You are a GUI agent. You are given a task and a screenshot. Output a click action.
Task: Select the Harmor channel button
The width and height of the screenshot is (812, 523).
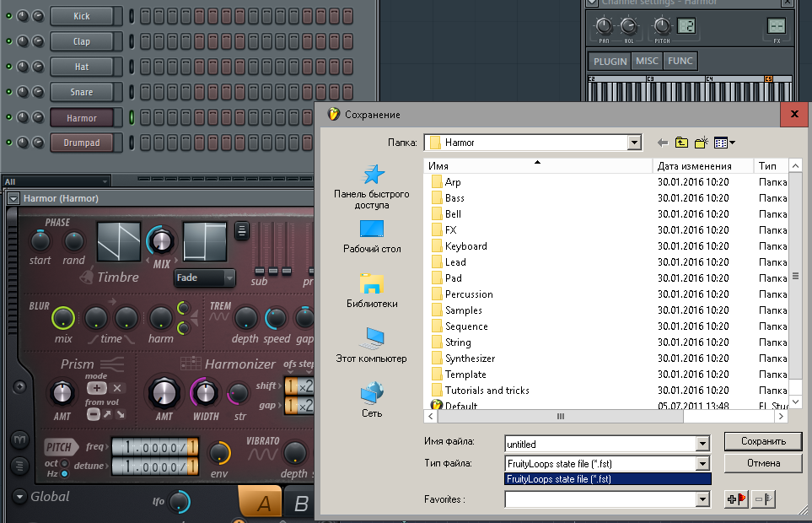point(82,118)
